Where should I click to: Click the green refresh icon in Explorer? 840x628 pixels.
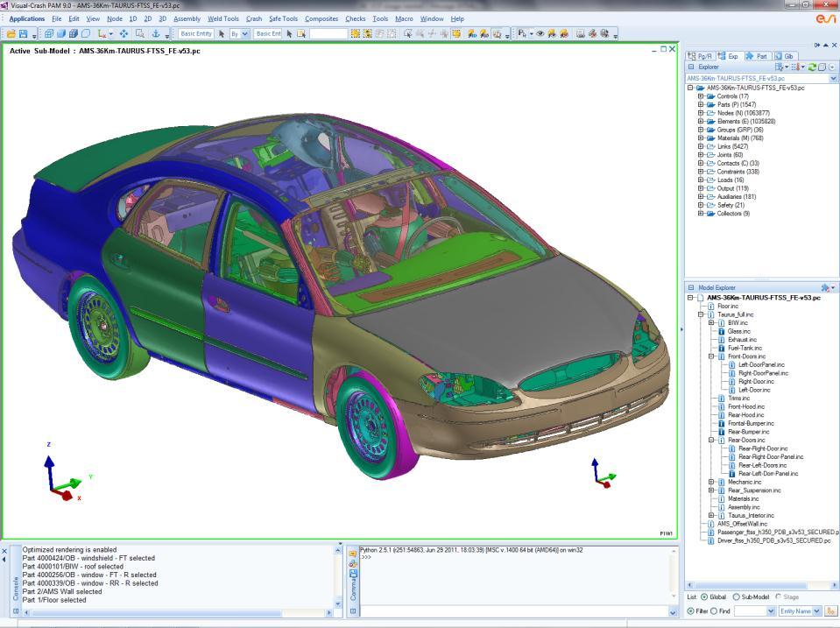pos(811,67)
